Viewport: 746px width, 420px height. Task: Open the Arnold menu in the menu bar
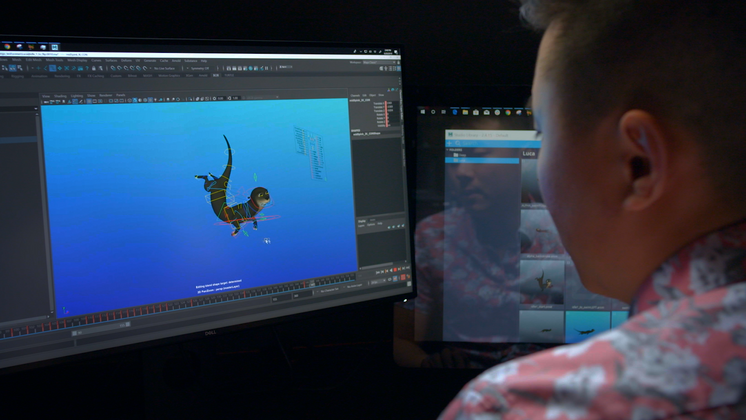(176, 61)
